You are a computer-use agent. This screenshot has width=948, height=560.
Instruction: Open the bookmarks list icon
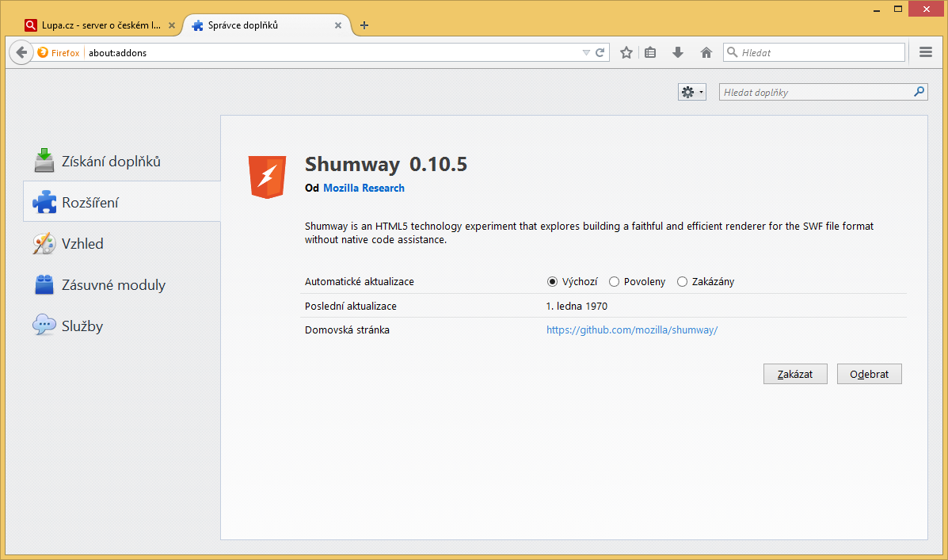[x=650, y=52]
